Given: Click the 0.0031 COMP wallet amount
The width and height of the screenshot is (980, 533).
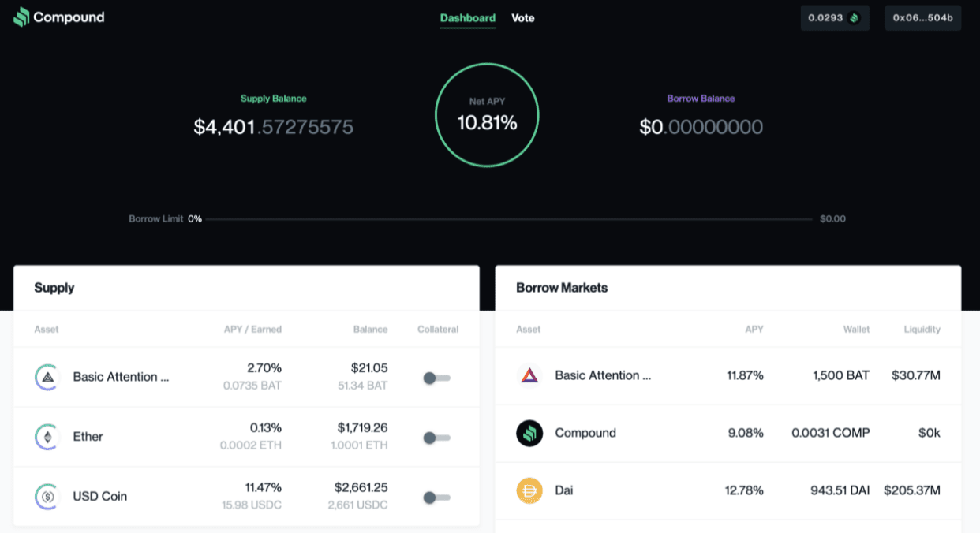Looking at the screenshot, I should click(x=831, y=433).
